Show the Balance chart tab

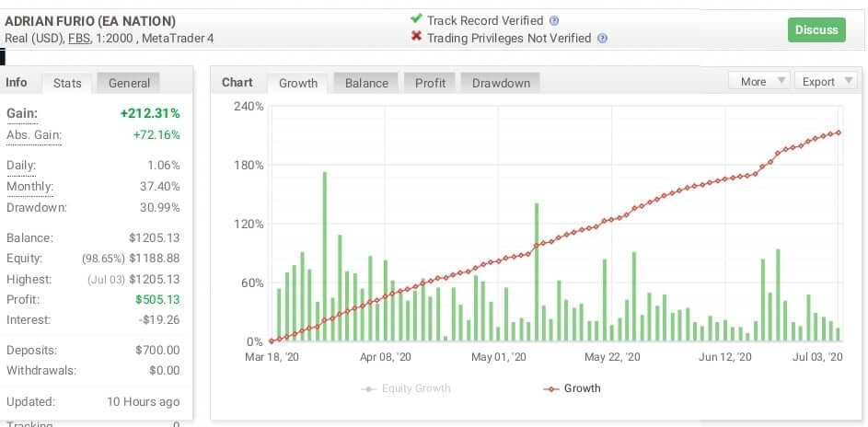[x=366, y=83]
